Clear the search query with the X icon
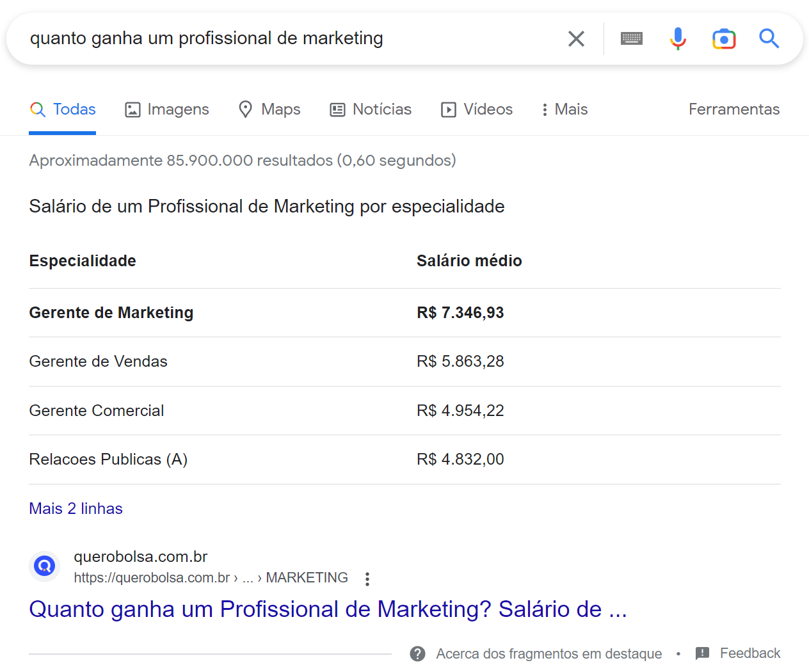Screen dimensions: 809x672 (x=575, y=38)
